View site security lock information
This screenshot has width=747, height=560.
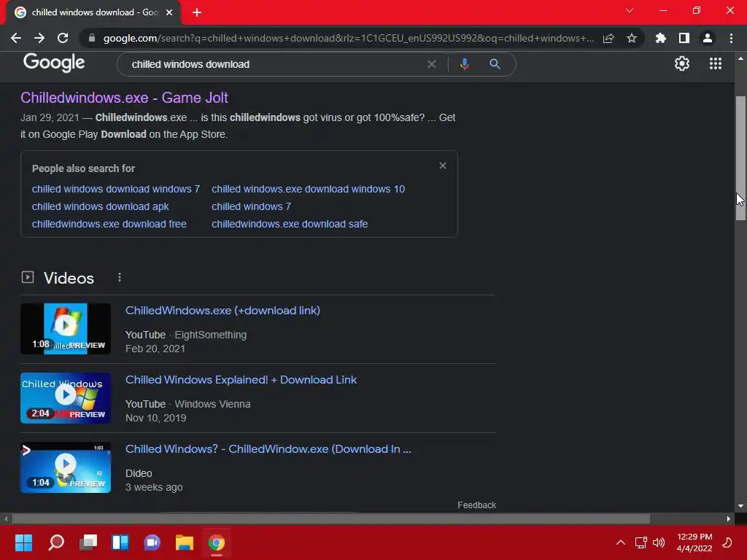coord(92,38)
